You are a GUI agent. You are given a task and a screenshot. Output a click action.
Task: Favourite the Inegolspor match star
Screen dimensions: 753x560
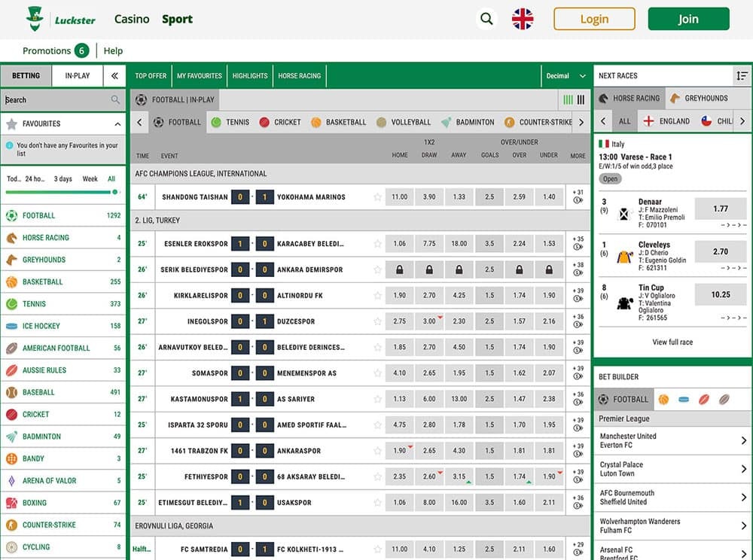click(x=377, y=321)
